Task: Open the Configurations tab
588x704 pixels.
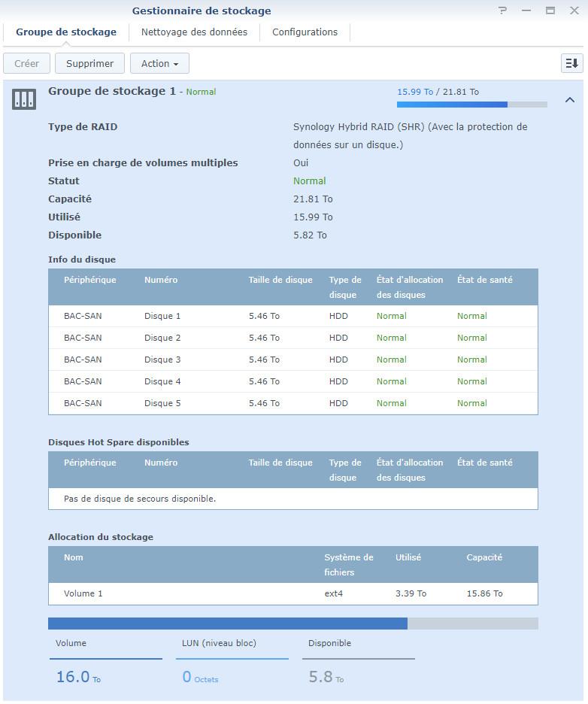Action: point(305,32)
